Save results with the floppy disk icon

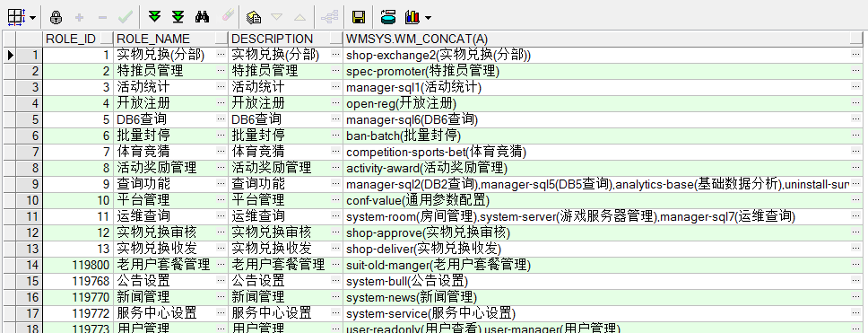click(359, 18)
